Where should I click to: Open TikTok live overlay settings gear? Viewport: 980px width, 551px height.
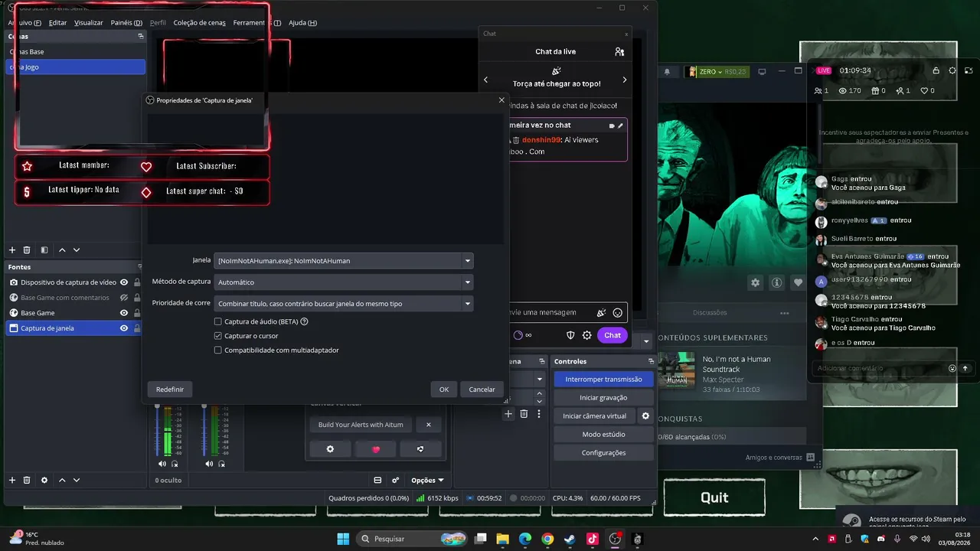pyautogui.click(x=952, y=70)
